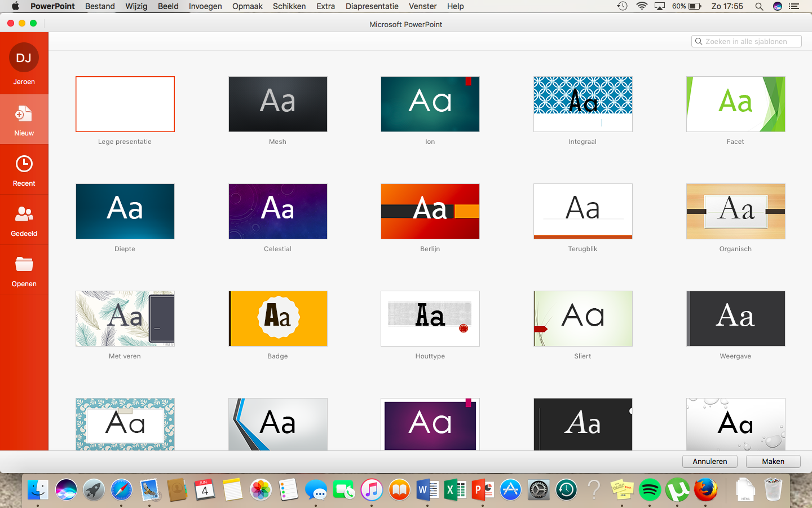Open the Trash in the Dock
The image size is (812, 508).
click(773, 489)
